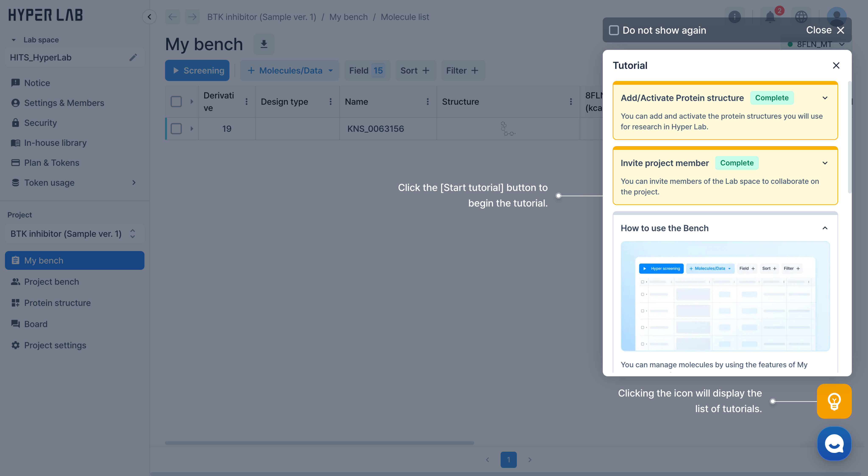Collapse the How to use the Bench section
The height and width of the screenshot is (476, 868).
coord(825,228)
